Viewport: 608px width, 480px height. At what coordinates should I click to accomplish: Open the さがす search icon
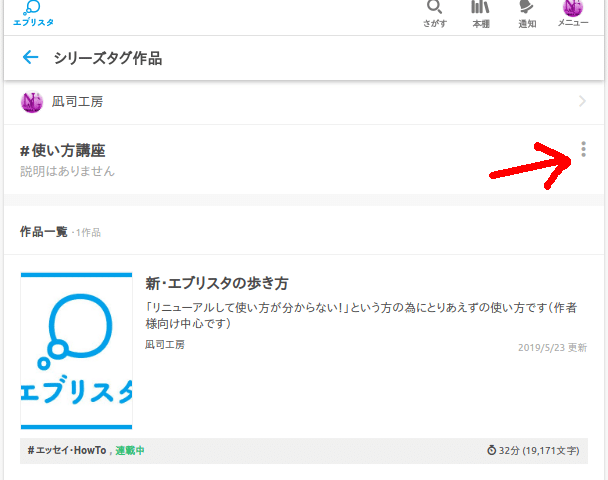[x=435, y=14]
